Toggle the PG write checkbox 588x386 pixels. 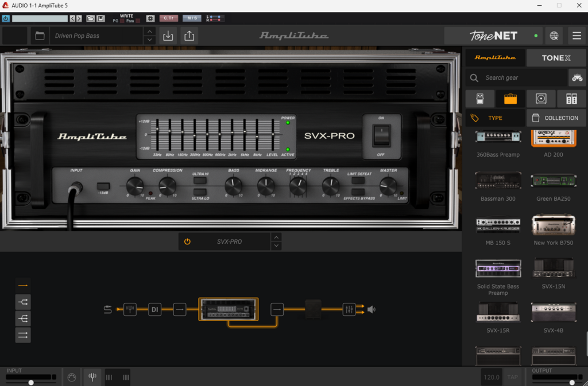point(122,21)
